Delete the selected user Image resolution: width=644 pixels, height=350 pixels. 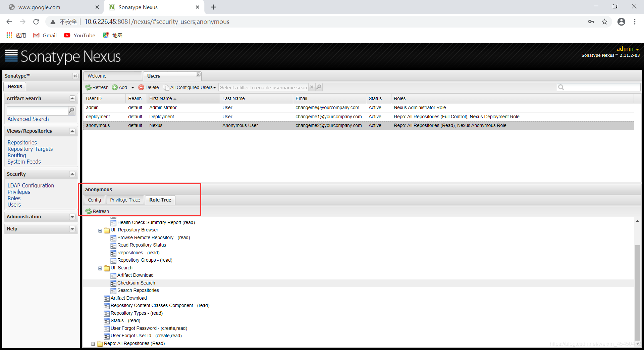pos(149,87)
